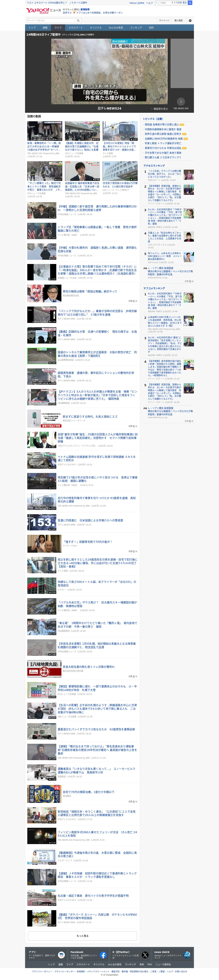This screenshot has width=219, height=980.
Task: Click the ログイン link
Action: click(67, 13)
